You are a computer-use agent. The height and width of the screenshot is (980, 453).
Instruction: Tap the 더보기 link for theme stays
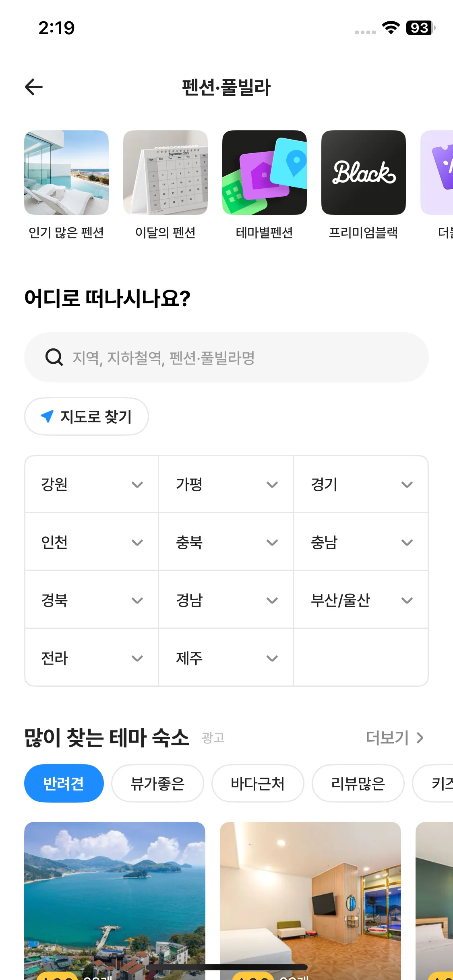coord(395,738)
